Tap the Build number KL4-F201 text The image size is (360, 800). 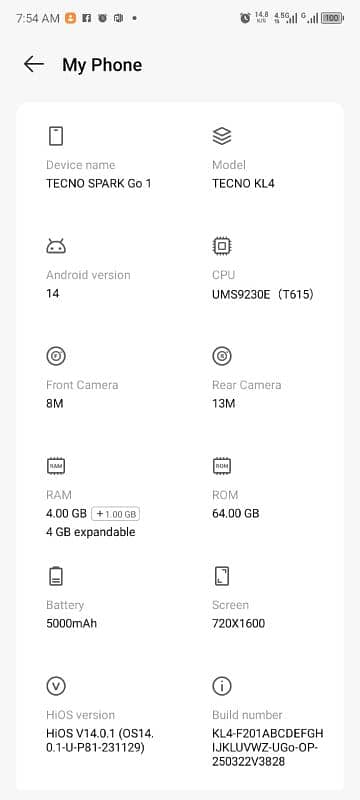pyautogui.click(x=268, y=748)
